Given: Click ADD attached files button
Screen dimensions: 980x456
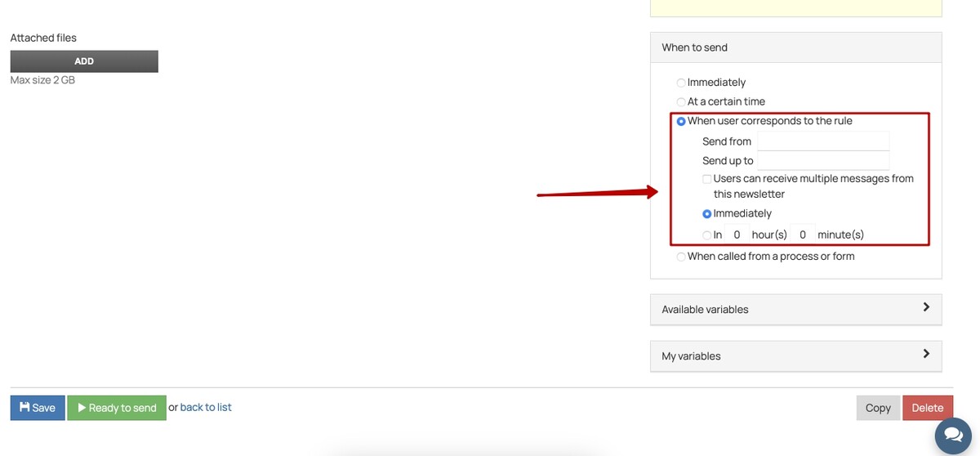Looking at the screenshot, I should [x=84, y=61].
